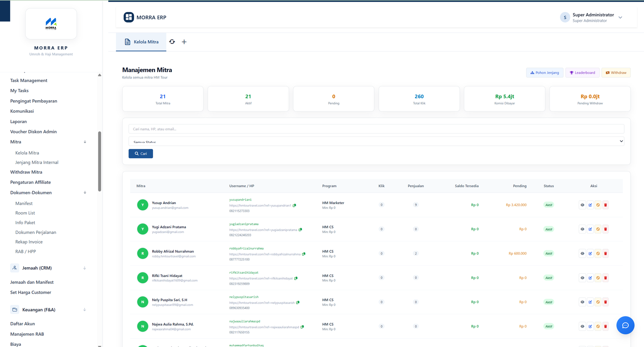The image size is (644, 347).
Task: Click the sidebar scrollbar
Action: (99, 161)
